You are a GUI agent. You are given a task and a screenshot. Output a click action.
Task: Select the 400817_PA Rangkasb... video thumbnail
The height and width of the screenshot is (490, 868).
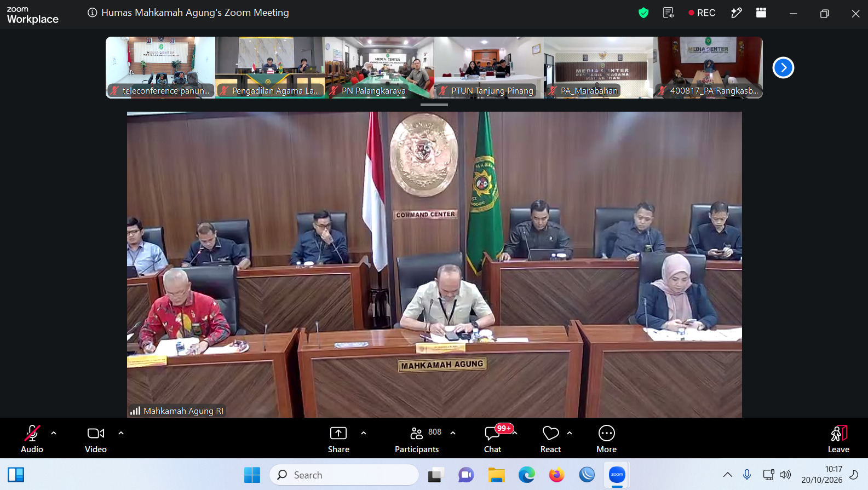(x=708, y=67)
